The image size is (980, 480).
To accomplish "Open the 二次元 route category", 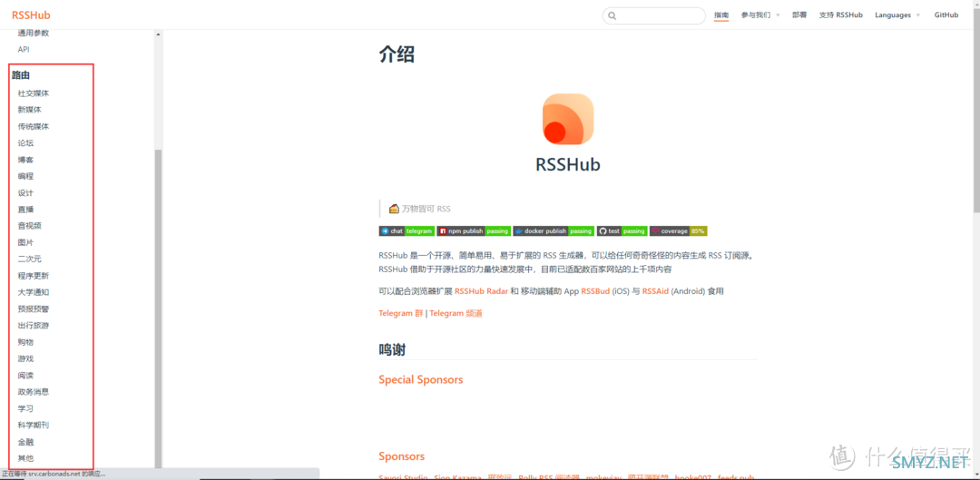I will pos(29,259).
